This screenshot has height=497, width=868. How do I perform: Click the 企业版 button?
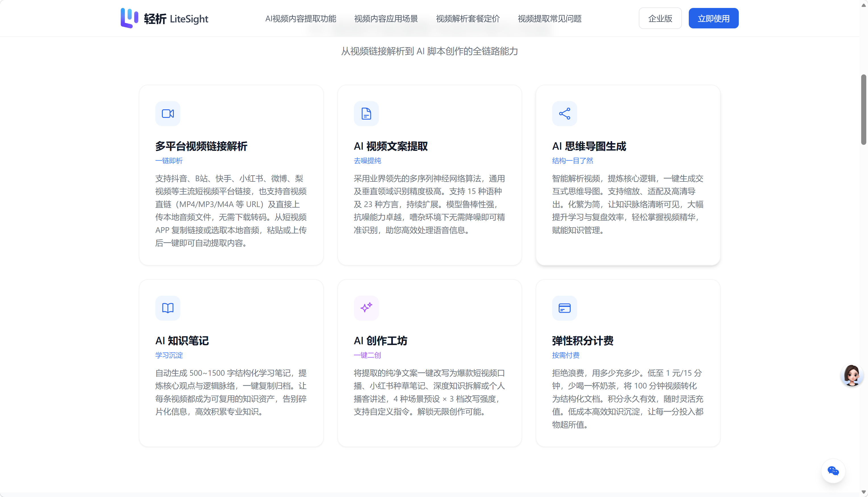tap(660, 18)
